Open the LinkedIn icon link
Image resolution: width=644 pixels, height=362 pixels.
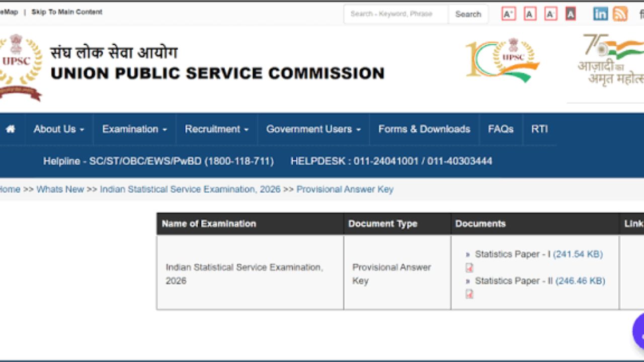coord(600,14)
